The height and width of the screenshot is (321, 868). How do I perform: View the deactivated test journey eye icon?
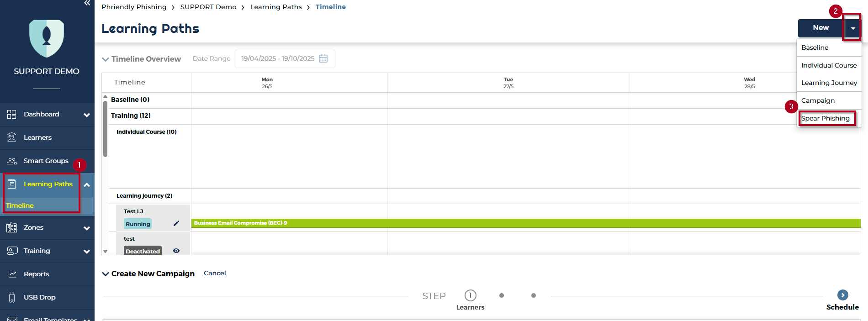(x=176, y=251)
